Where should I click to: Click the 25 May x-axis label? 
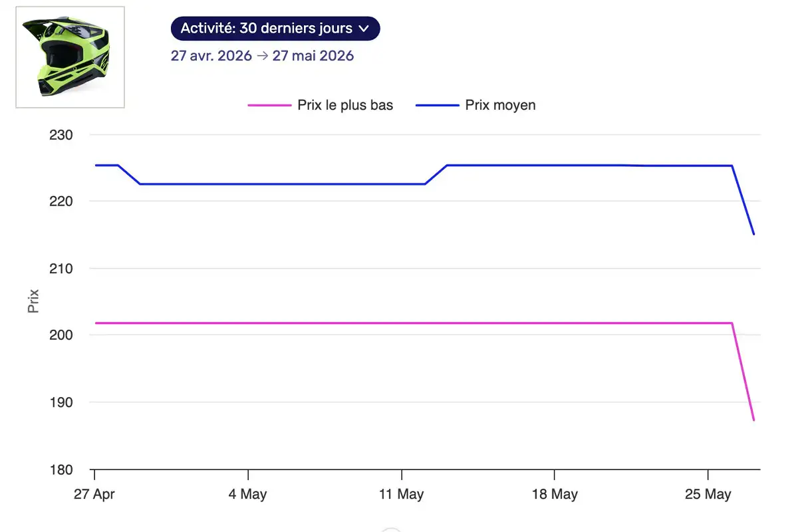click(x=708, y=494)
